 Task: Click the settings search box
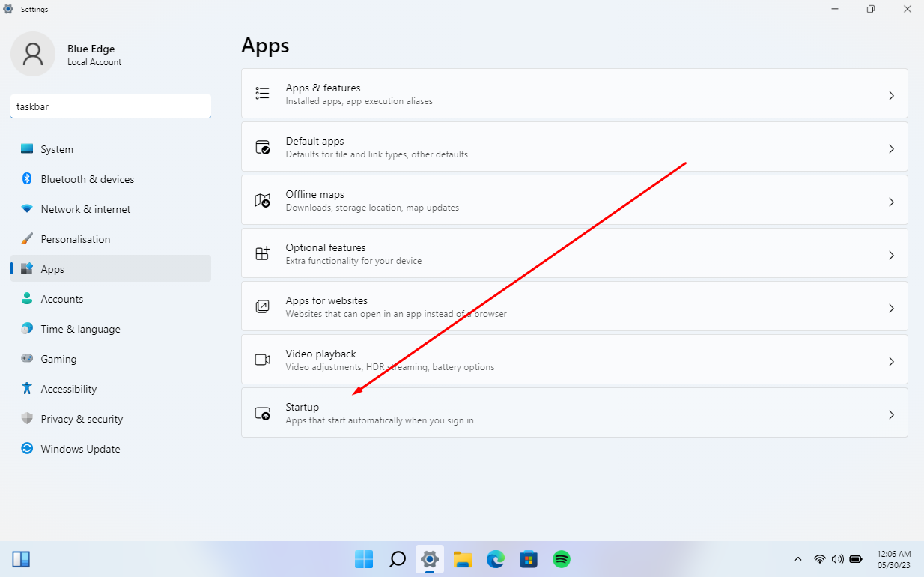111,106
